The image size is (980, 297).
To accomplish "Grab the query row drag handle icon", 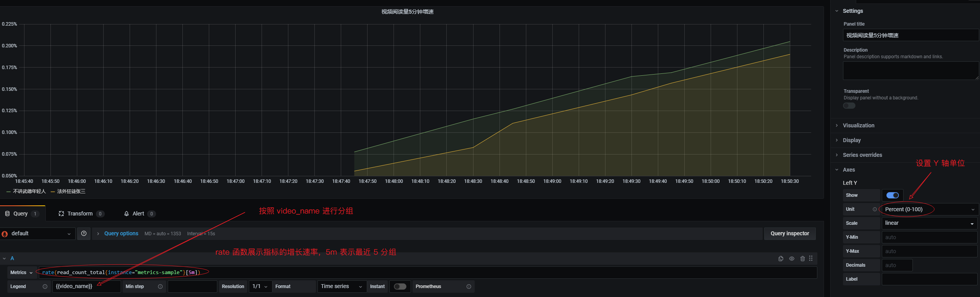I will [x=811, y=258].
